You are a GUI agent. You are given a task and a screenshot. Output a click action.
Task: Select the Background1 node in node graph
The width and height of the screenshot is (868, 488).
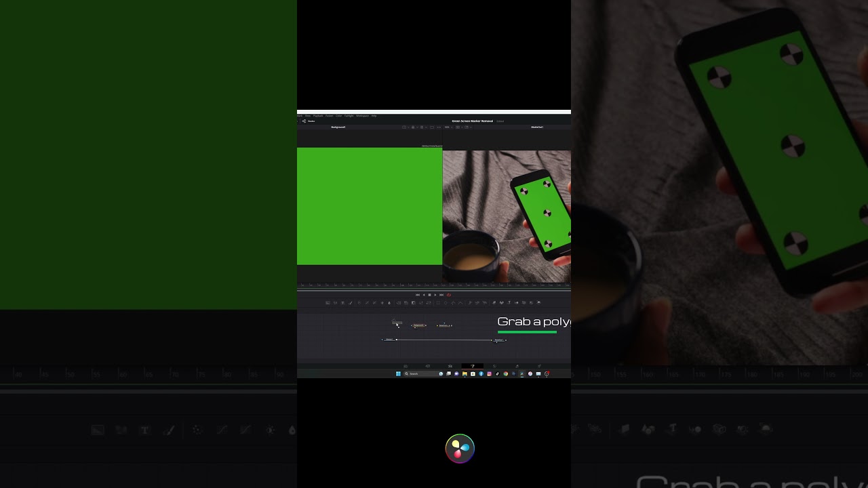[418, 325]
